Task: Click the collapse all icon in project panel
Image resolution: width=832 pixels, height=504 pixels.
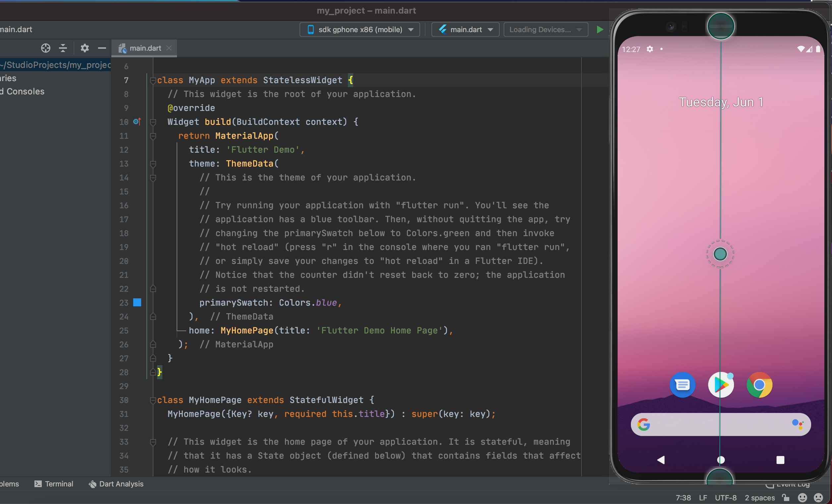Action: coord(63,48)
